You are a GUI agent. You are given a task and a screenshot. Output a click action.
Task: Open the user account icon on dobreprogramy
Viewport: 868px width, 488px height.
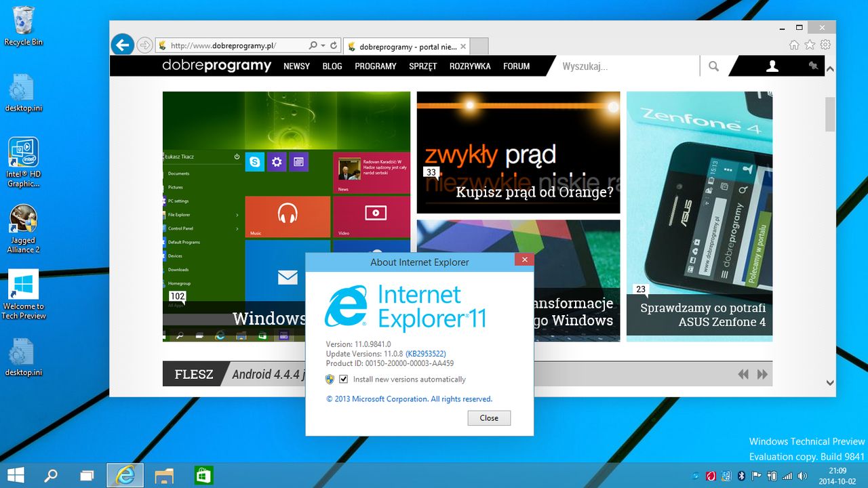point(772,66)
